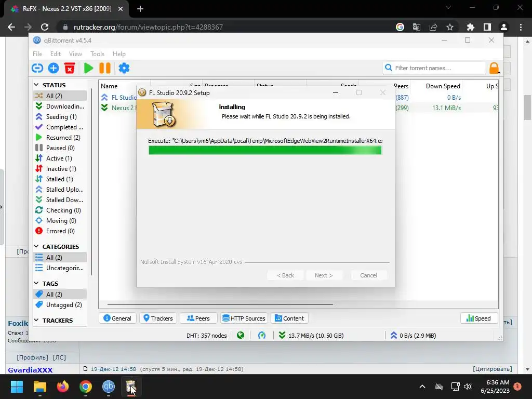Open the Speed graph tab
This screenshot has height=399, width=532.
478,318
